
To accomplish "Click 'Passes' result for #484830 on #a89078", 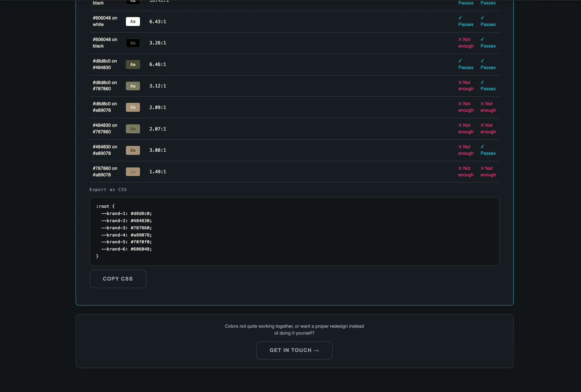I will (488, 150).
